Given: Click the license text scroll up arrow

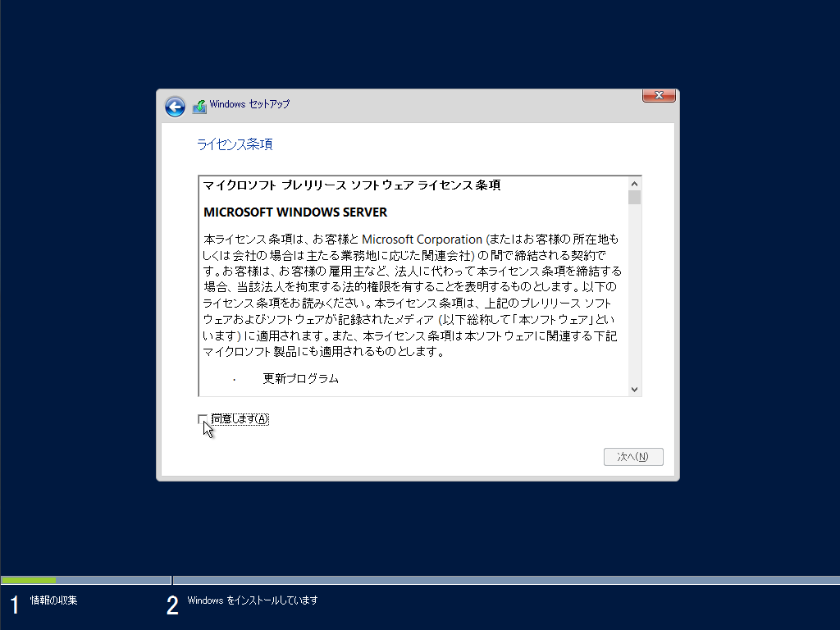Looking at the screenshot, I should click(x=634, y=184).
